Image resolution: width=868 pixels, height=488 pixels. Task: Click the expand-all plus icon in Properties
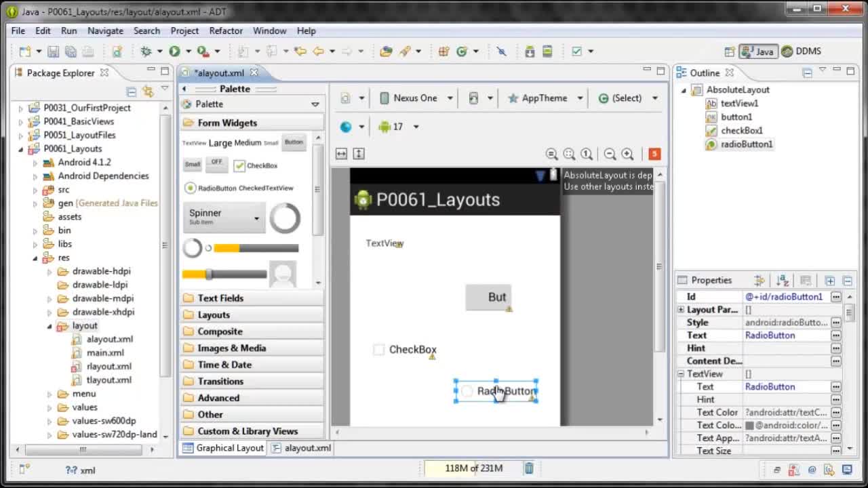(x=829, y=280)
